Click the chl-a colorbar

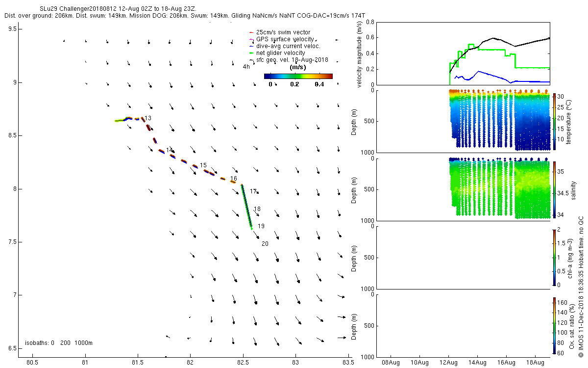point(555,257)
